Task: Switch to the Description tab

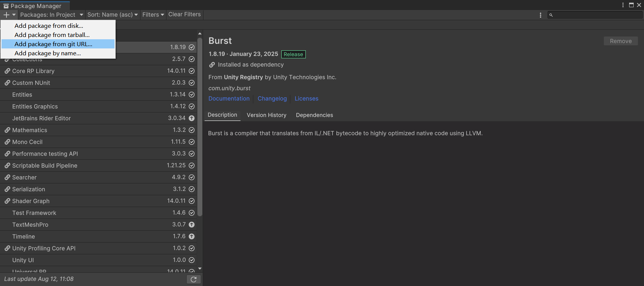Action: (x=223, y=115)
